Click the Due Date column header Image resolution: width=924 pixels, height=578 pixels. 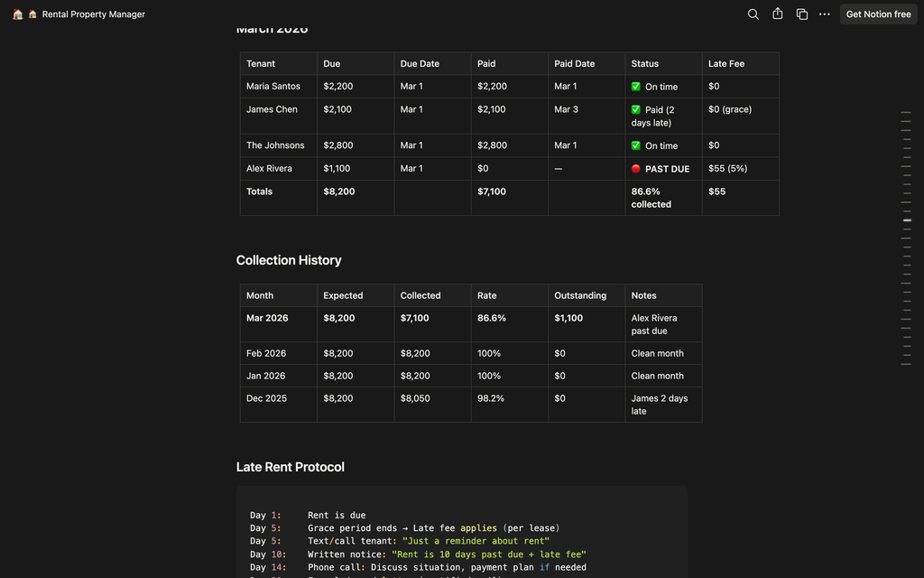click(x=432, y=64)
